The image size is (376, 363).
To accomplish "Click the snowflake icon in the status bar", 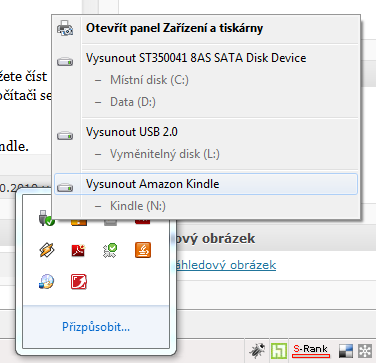I will pos(364,351).
